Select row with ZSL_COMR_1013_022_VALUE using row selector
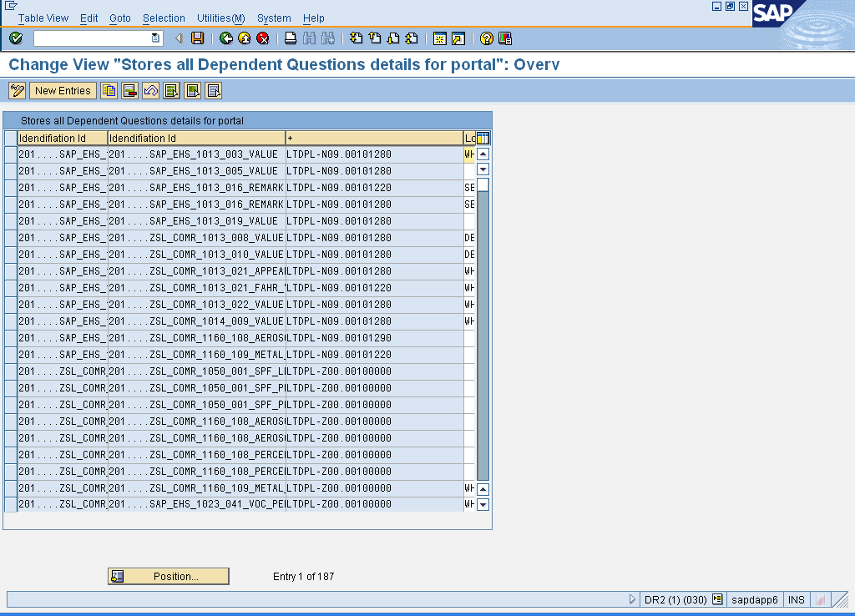855x616 pixels. (10, 305)
